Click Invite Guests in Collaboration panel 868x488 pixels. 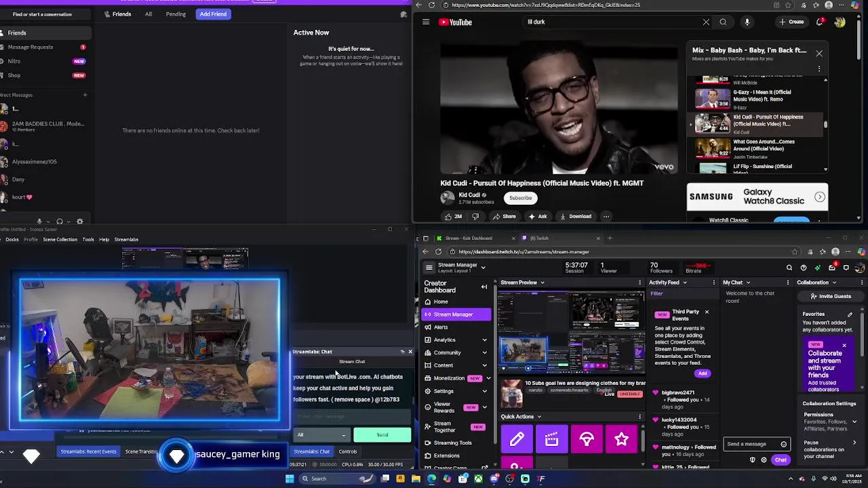click(x=830, y=296)
